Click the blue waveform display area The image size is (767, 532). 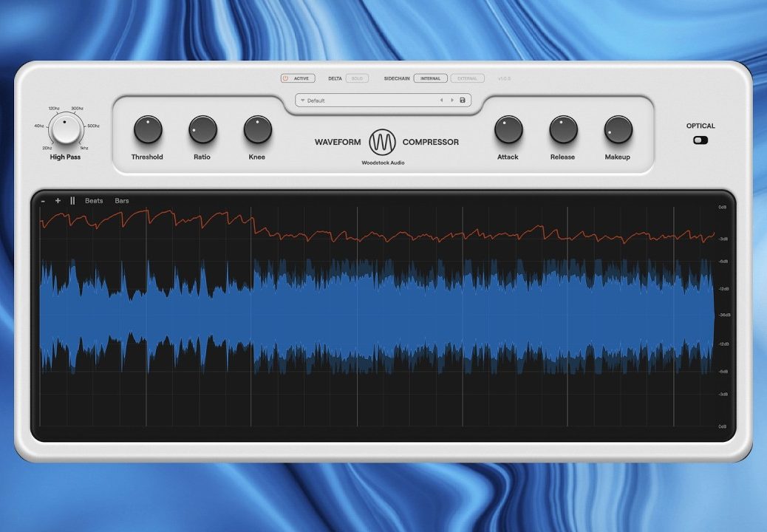coord(377,316)
